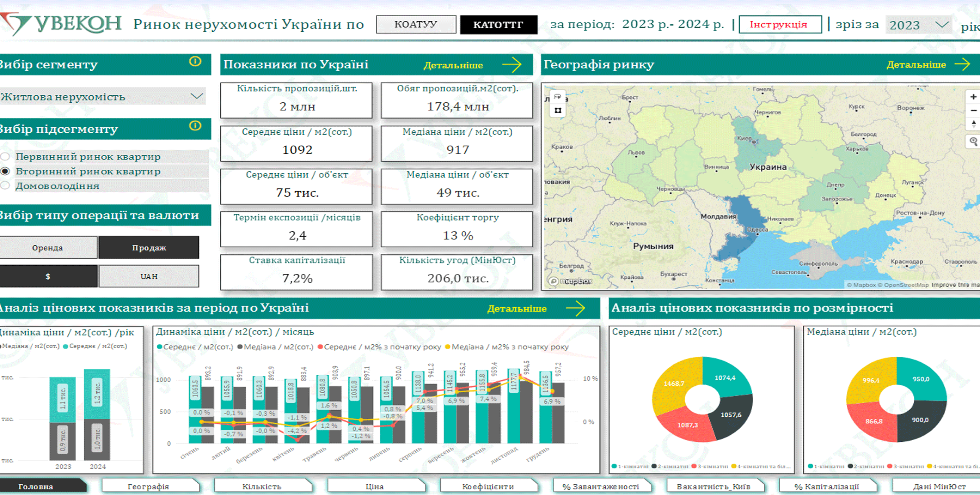Screen dimensions: 980x495
Task: Choose Продаж operation type
Action: 149,248
